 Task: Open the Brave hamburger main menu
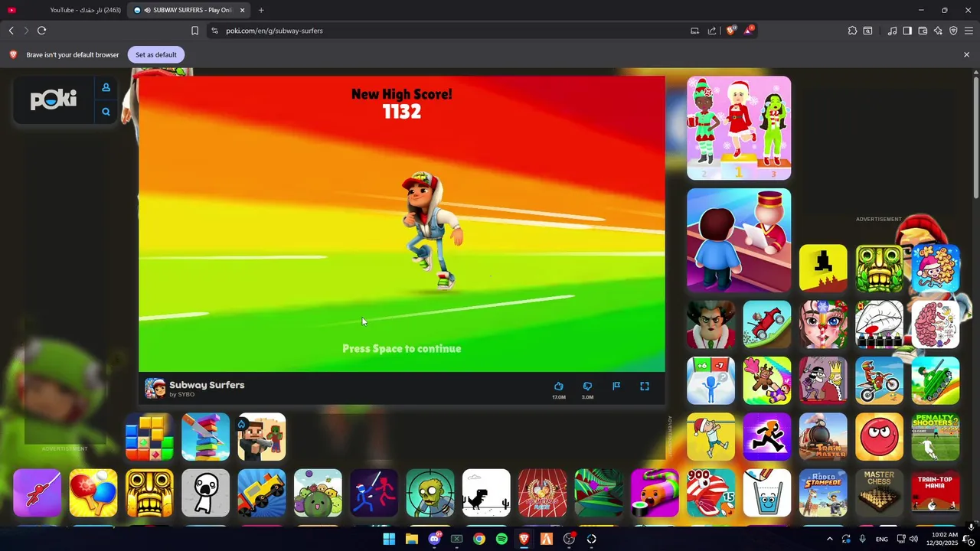[969, 31]
